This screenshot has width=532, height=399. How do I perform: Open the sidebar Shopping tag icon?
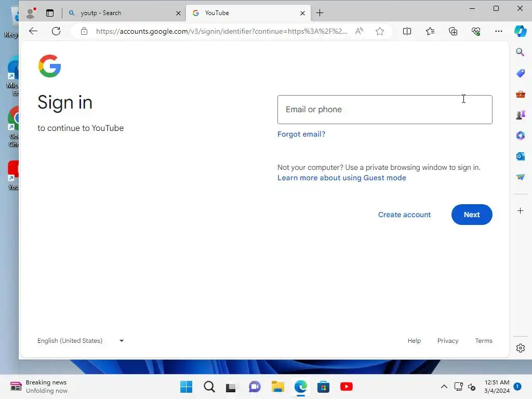click(x=520, y=73)
